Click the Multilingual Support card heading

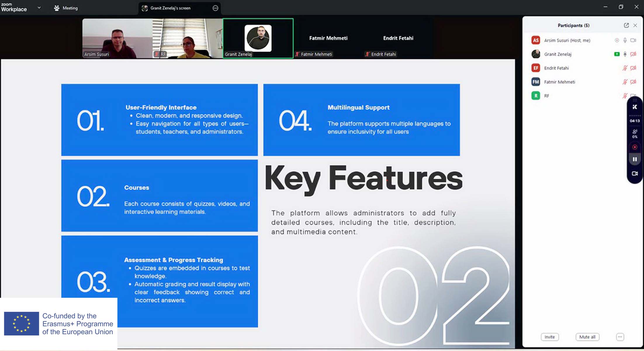359,108
